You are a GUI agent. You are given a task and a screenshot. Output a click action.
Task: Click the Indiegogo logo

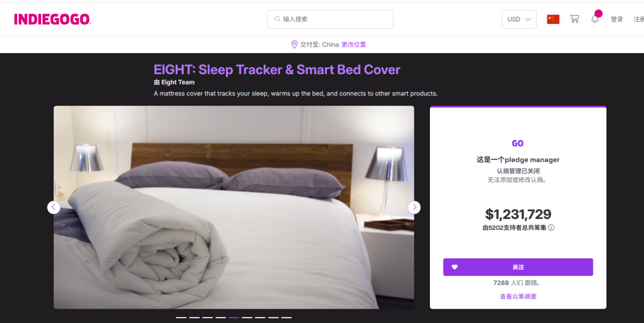coord(52,19)
